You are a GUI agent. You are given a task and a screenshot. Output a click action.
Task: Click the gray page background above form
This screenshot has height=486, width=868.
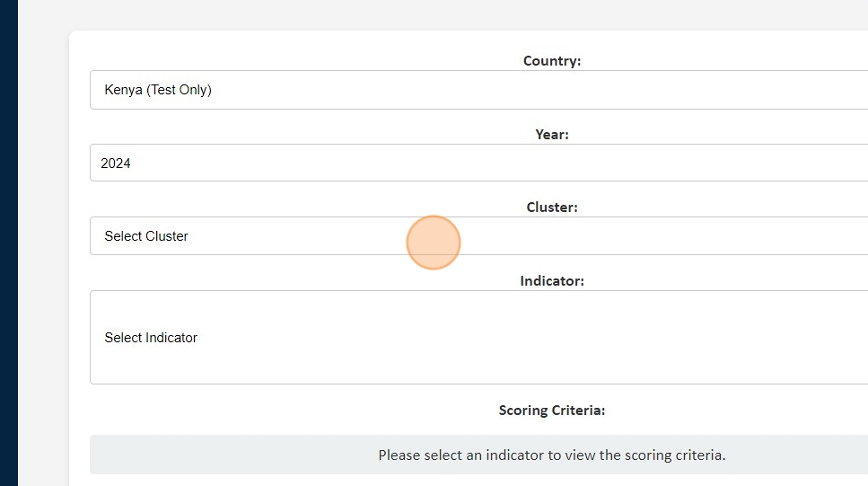449,14
